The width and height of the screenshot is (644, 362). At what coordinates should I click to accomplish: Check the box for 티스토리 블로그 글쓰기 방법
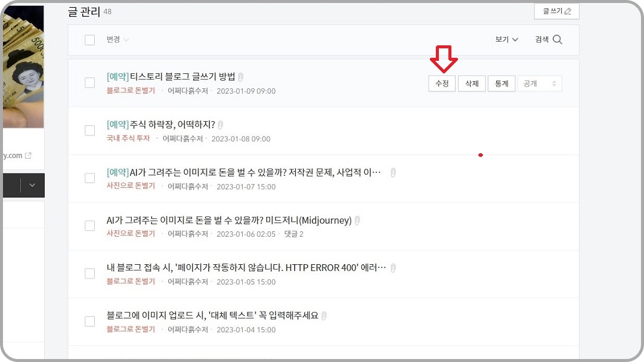(x=89, y=82)
